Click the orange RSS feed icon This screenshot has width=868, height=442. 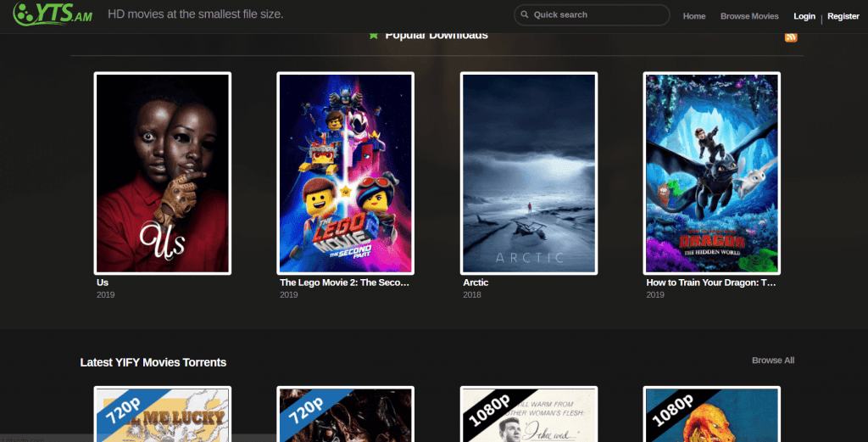click(x=791, y=36)
